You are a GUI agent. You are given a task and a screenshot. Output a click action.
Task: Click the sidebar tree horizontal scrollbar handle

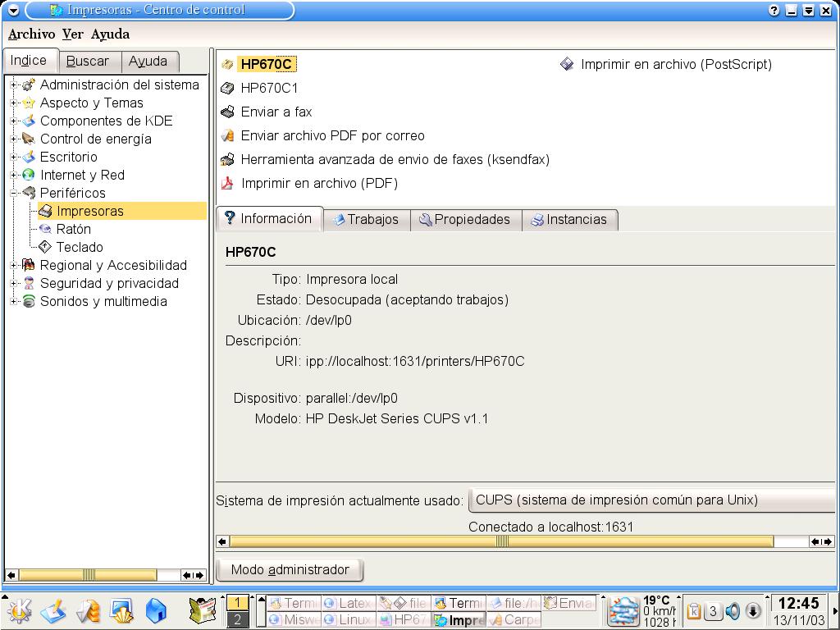(x=88, y=575)
